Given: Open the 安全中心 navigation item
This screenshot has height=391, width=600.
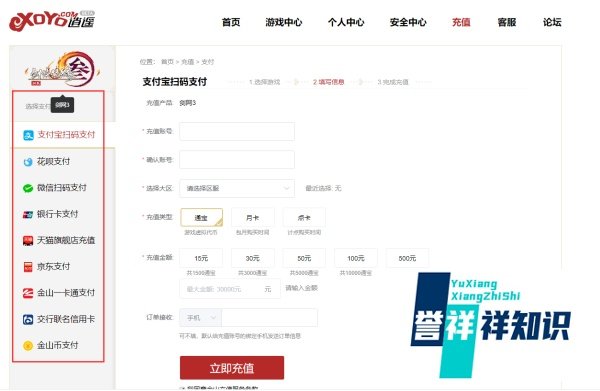Looking at the screenshot, I should 408,22.
